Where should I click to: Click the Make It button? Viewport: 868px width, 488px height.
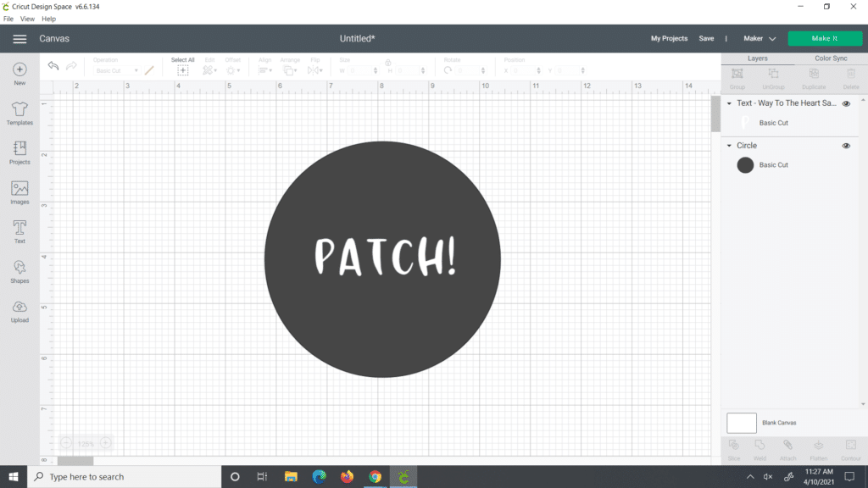tap(825, 38)
